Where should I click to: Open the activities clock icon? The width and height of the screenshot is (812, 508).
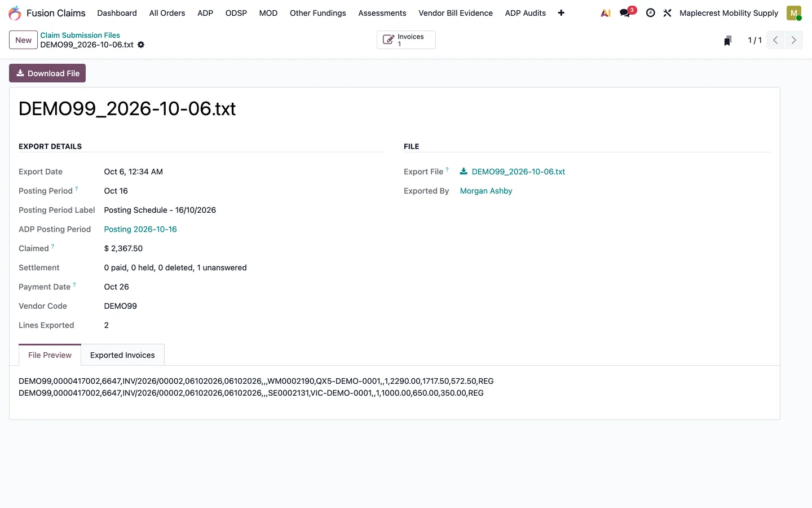point(650,13)
